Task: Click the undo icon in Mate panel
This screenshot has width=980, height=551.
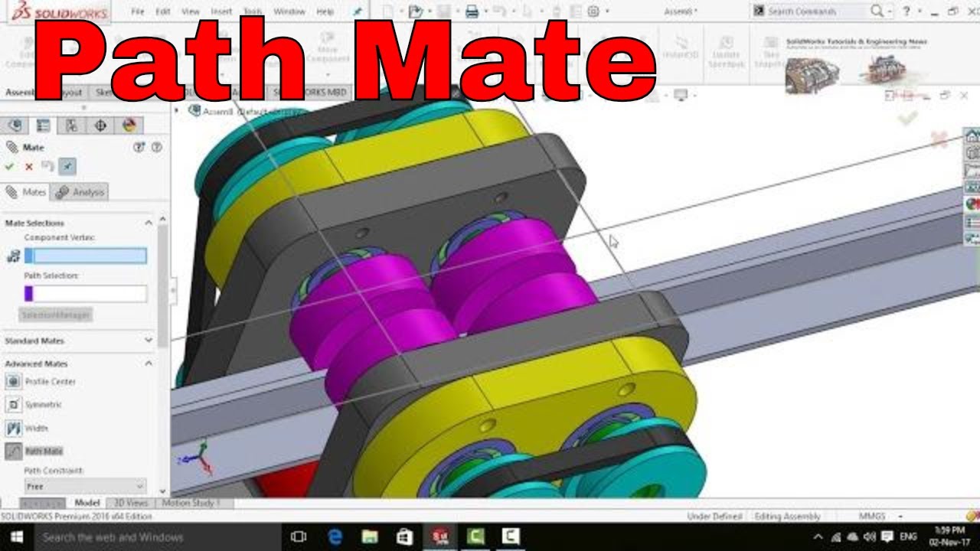Action: (47, 166)
